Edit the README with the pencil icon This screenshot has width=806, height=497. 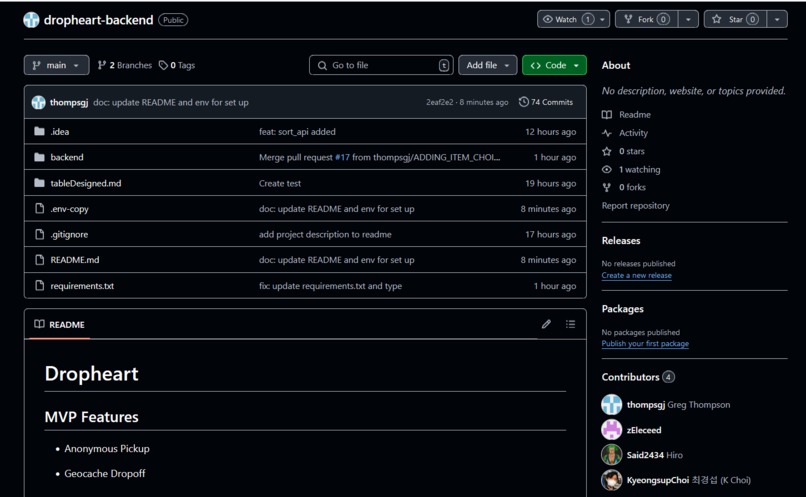pos(546,324)
